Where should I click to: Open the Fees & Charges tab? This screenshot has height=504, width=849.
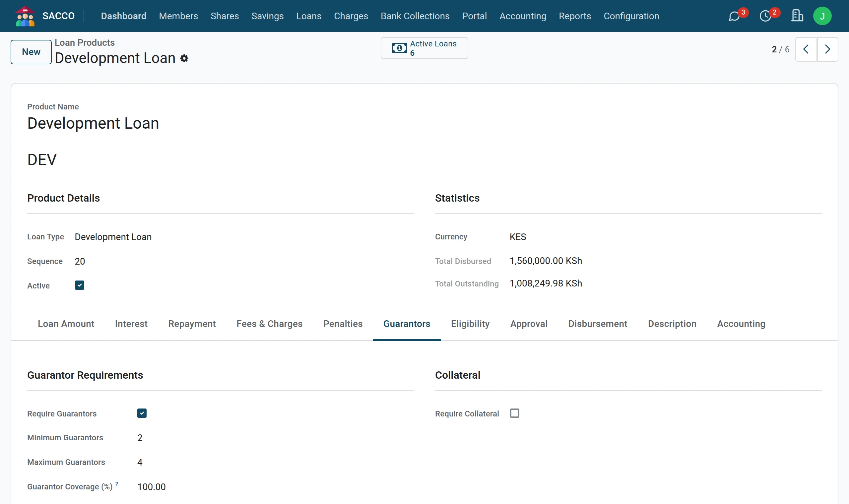pos(269,324)
